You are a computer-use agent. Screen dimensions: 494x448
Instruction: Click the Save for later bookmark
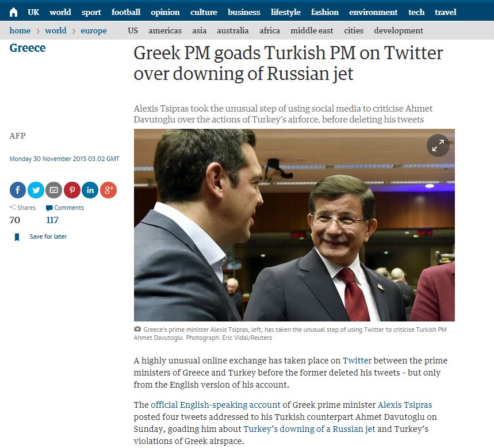(41, 236)
